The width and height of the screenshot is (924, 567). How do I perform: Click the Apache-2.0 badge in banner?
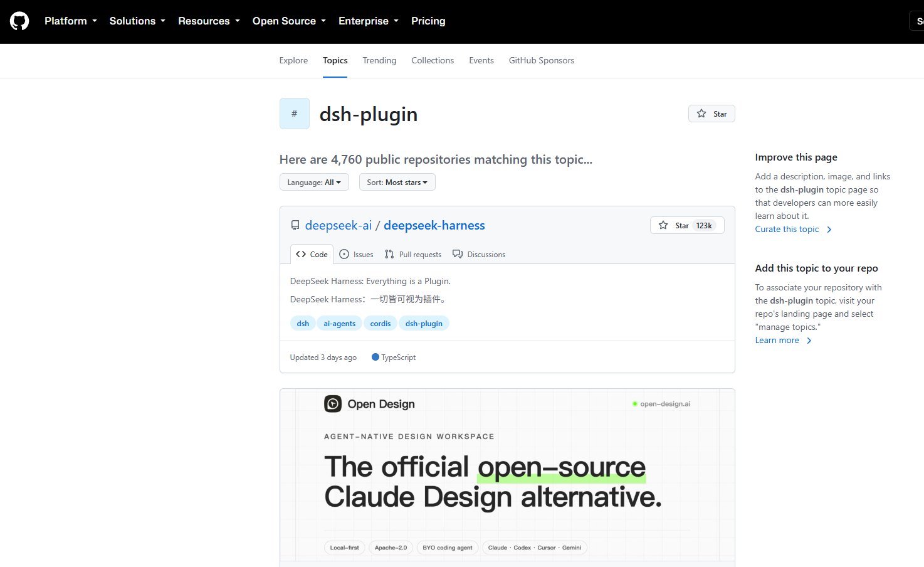coord(391,548)
